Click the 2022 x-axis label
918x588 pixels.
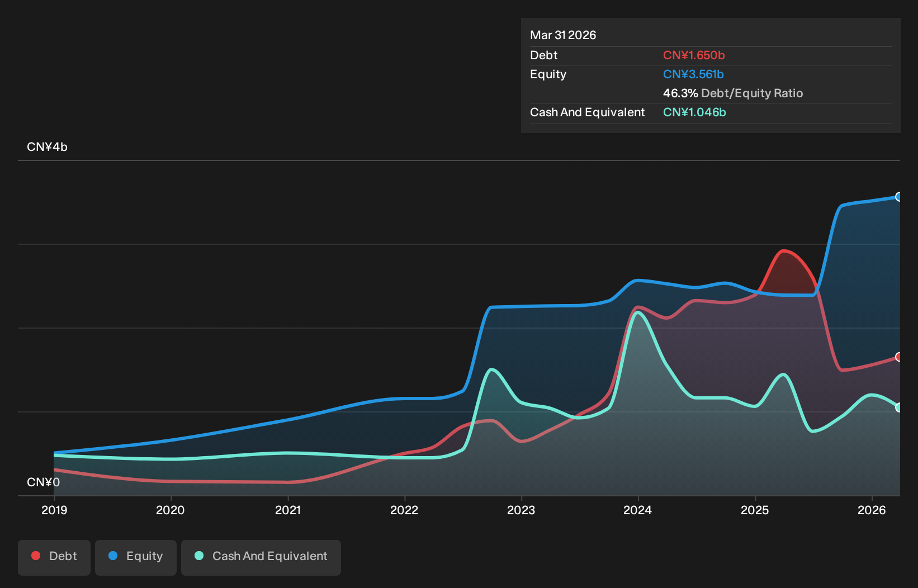(404, 510)
